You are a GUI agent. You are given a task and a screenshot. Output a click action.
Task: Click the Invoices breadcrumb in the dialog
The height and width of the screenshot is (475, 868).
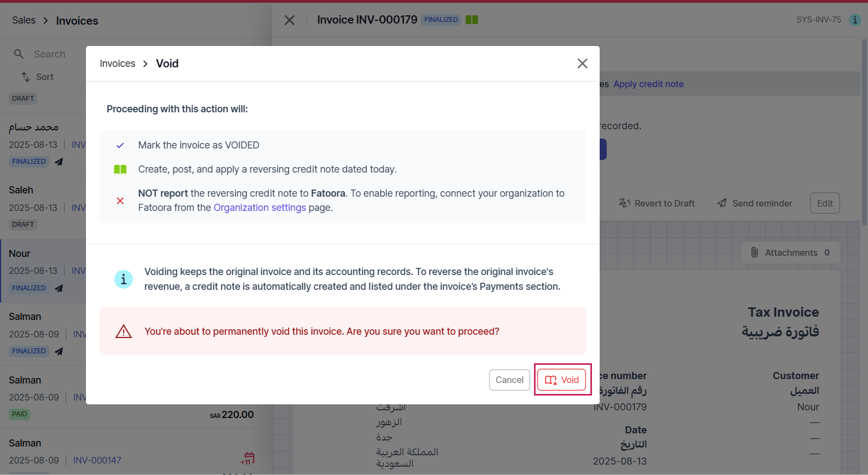coord(117,64)
